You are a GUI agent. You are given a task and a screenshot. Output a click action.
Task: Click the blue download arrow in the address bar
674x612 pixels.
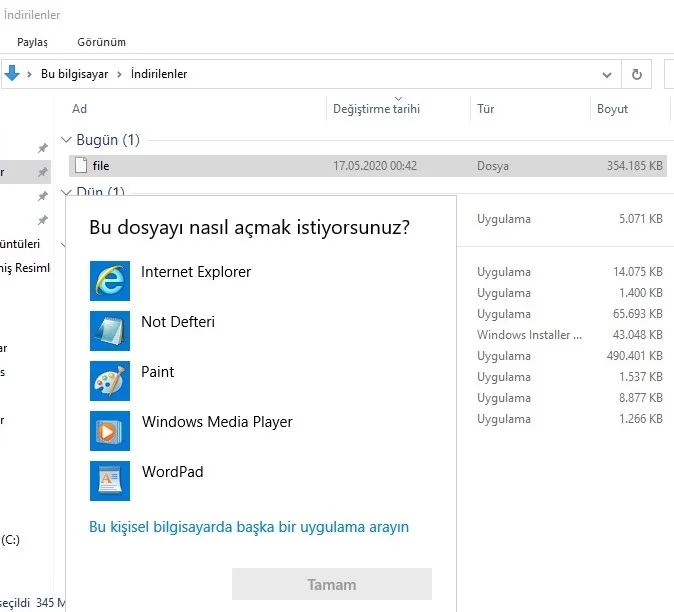12,73
